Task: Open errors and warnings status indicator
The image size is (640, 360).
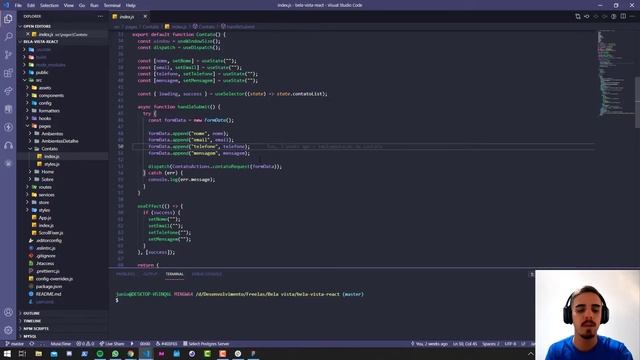Action: [85, 344]
